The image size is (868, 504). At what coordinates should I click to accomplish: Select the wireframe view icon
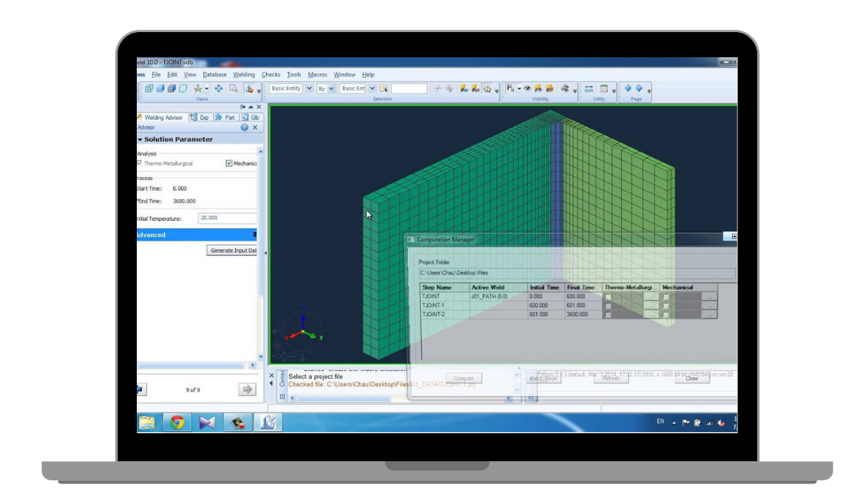pos(149,89)
